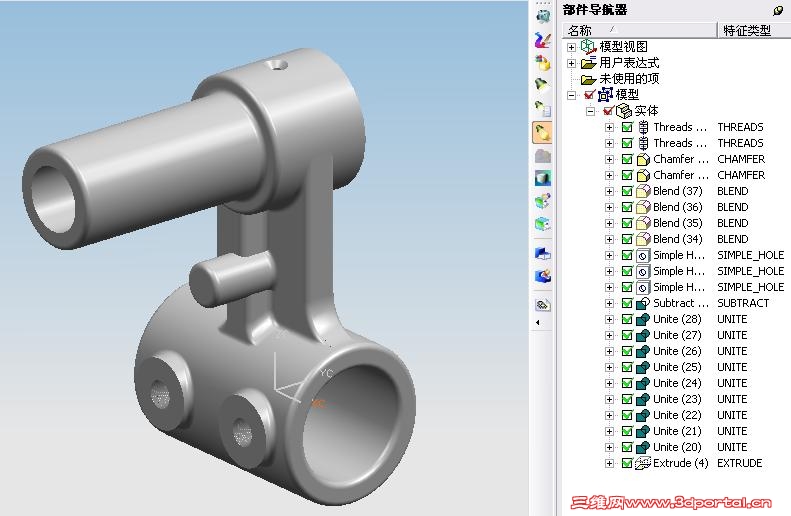Uncheck the Blend (37) feature checkbox

(x=627, y=191)
